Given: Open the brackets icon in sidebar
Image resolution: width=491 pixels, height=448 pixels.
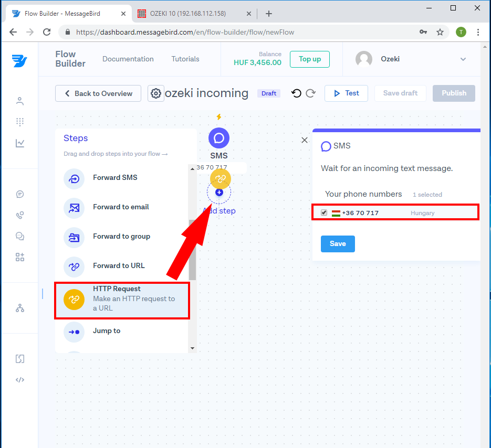Looking at the screenshot, I should coord(20,359).
